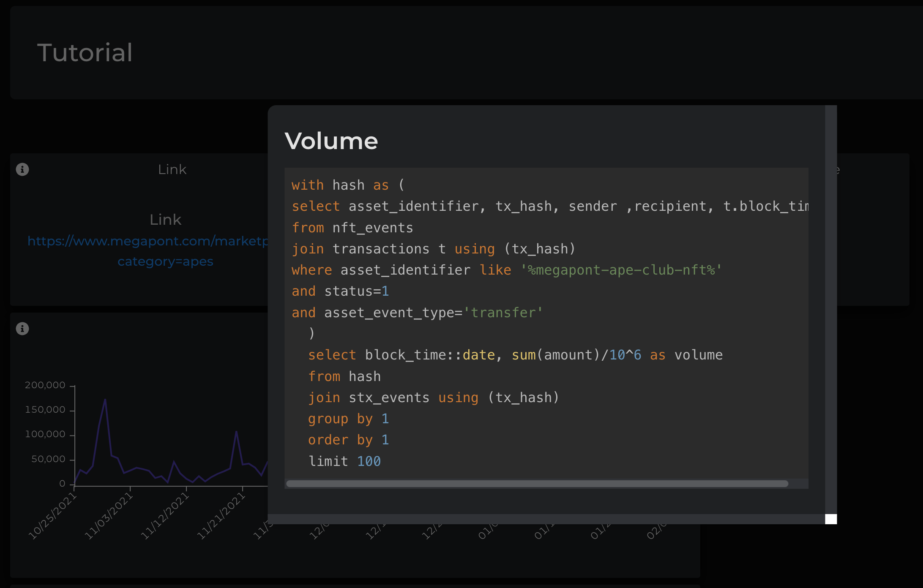923x588 pixels.
Task: Click the tallest peak of the volume line
Action: tap(105, 400)
